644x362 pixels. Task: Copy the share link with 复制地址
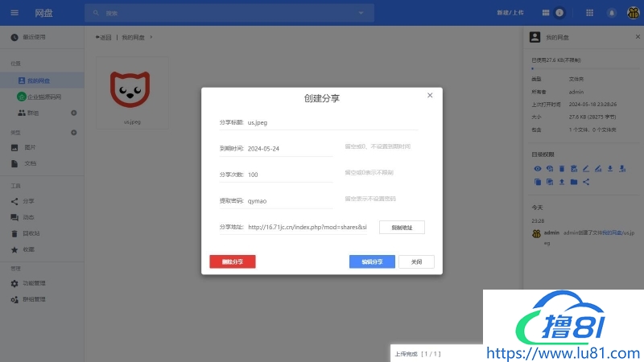(402, 228)
